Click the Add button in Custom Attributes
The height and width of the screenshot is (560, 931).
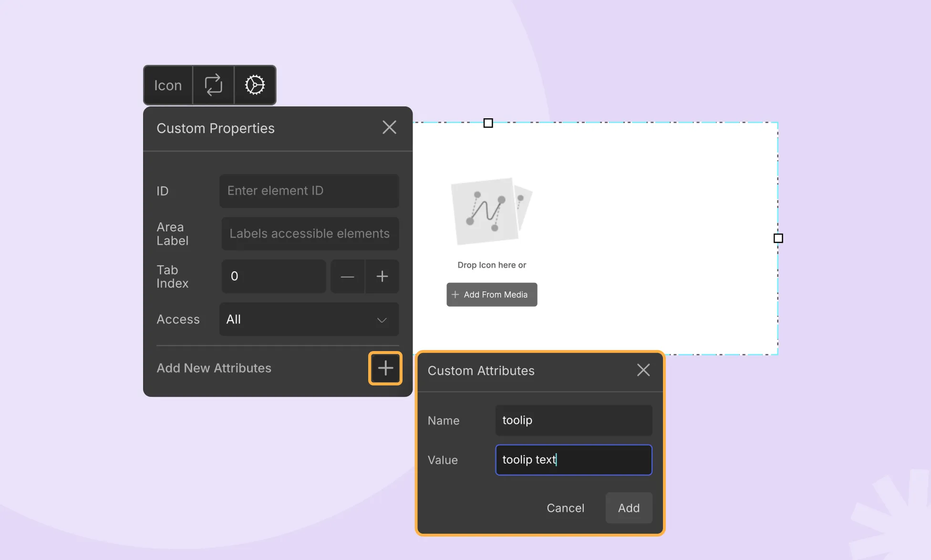[629, 508]
